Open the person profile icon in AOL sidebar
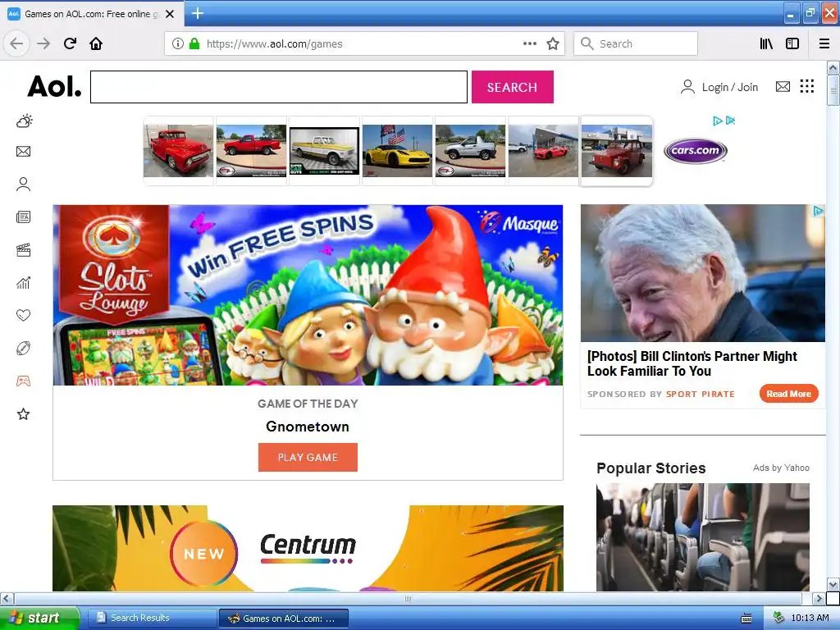 [23, 185]
